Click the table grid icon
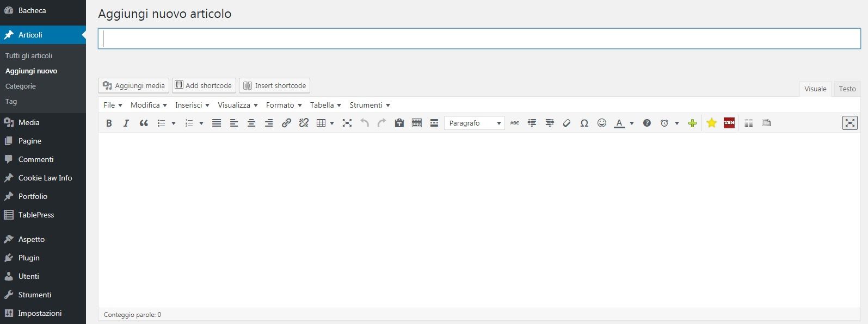This screenshot has width=868, height=324. (x=321, y=123)
